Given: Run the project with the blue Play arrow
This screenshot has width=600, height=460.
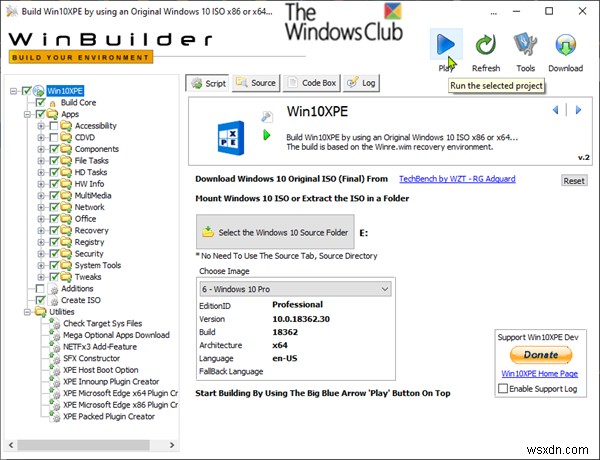Looking at the screenshot, I should (x=446, y=44).
